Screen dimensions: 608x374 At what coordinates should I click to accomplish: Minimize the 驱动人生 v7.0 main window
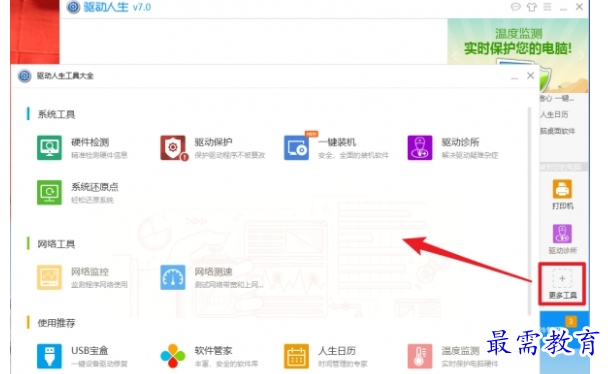point(563,8)
